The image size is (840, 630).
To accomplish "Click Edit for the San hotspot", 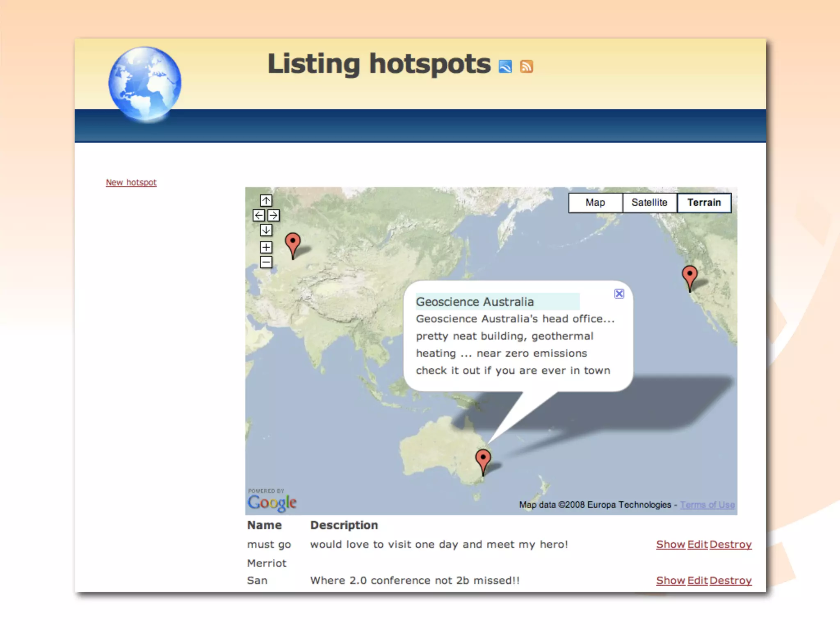I will tap(697, 581).
